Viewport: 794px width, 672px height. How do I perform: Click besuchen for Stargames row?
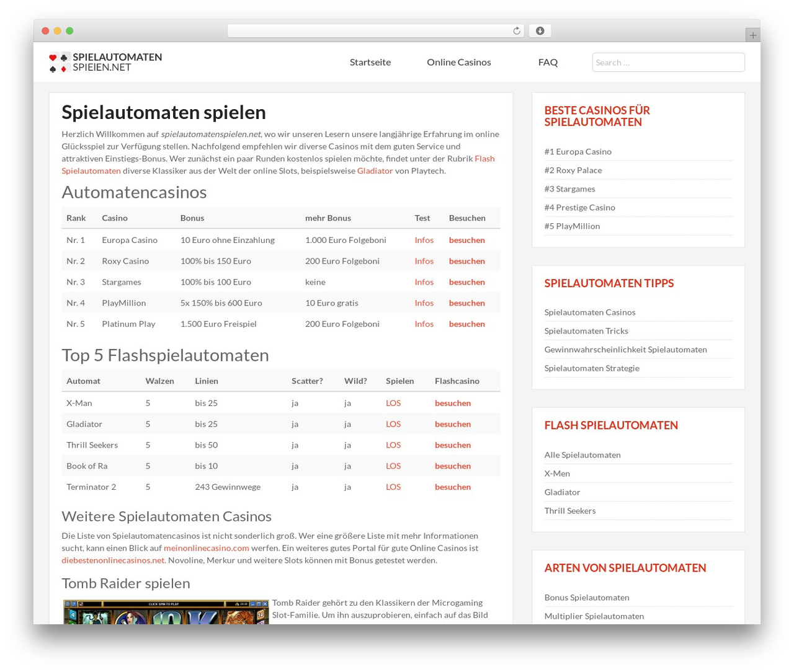467,282
